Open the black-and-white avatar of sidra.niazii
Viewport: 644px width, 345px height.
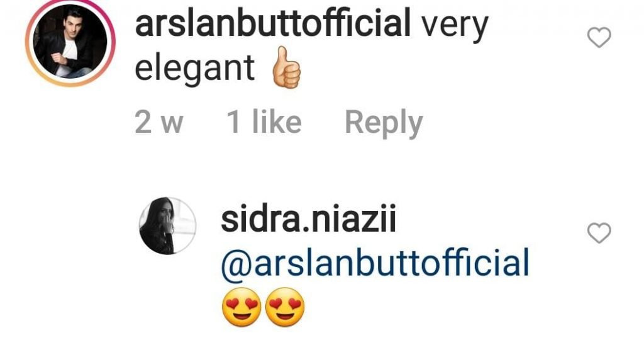[x=167, y=226]
